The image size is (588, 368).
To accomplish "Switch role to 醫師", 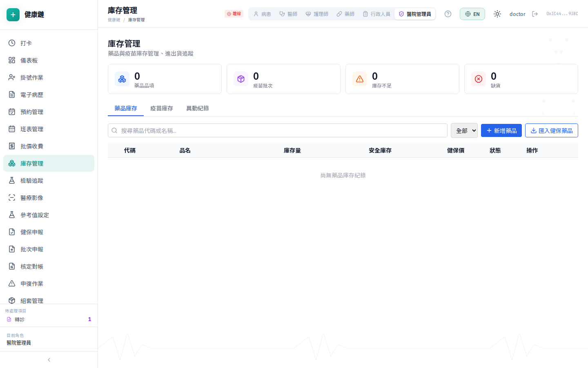I will click(288, 13).
